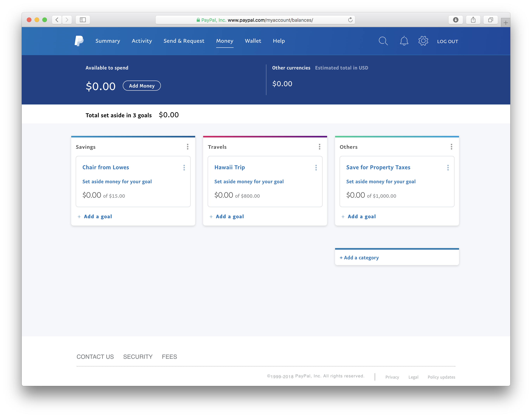Go back with Safari back arrow

[57, 20]
